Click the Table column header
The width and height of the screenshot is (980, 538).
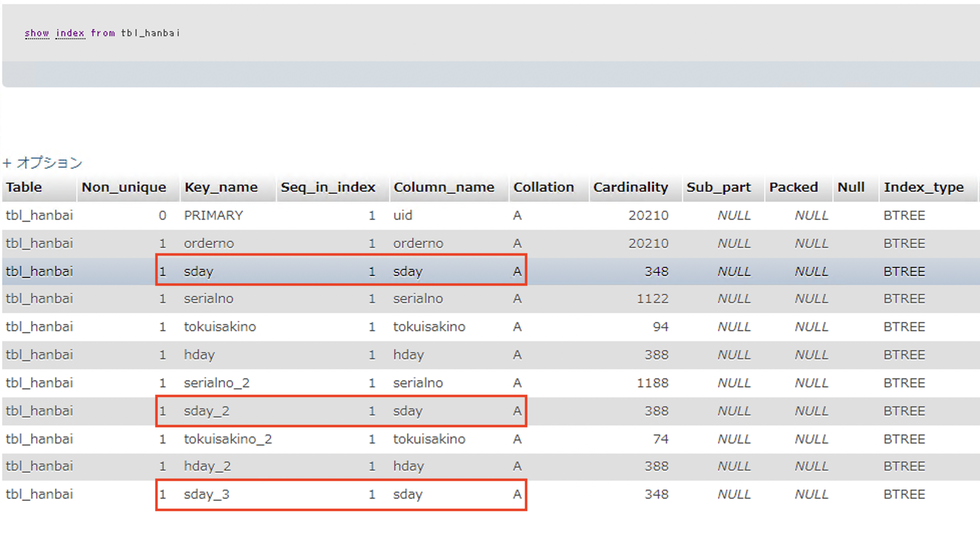pos(24,187)
